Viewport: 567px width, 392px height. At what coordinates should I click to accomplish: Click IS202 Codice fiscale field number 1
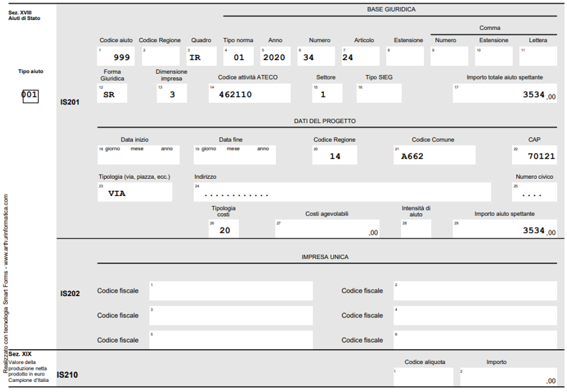pyautogui.click(x=231, y=290)
